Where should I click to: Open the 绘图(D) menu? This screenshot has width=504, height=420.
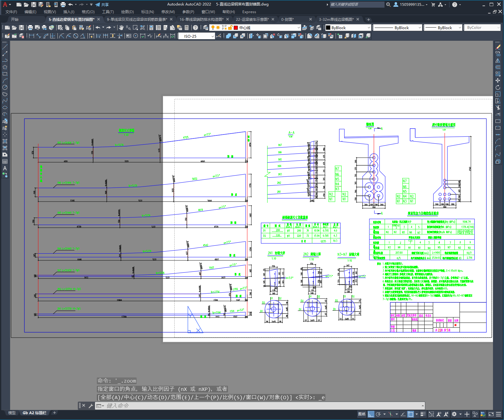(127, 12)
